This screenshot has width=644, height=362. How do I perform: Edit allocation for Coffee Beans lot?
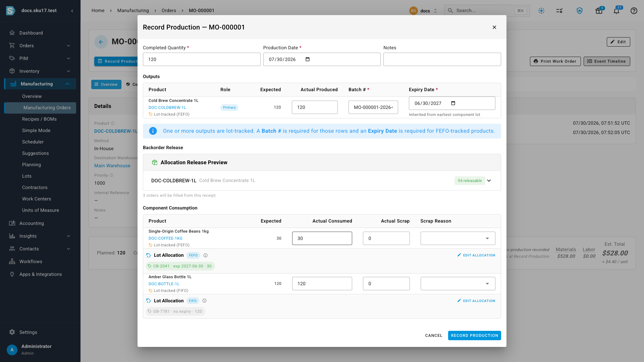click(476, 255)
